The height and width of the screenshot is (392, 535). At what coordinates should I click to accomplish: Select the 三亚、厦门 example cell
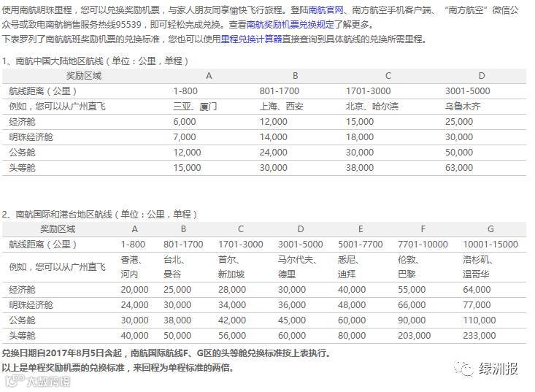pyautogui.click(x=195, y=107)
